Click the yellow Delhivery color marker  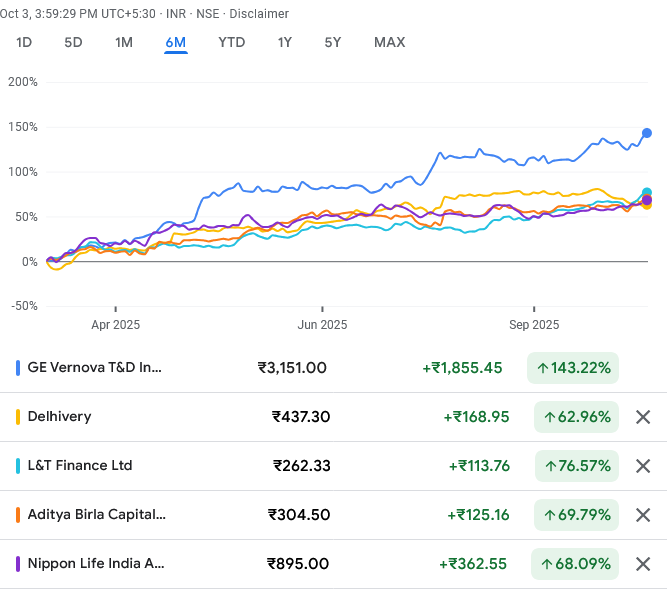(x=18, y=417)
